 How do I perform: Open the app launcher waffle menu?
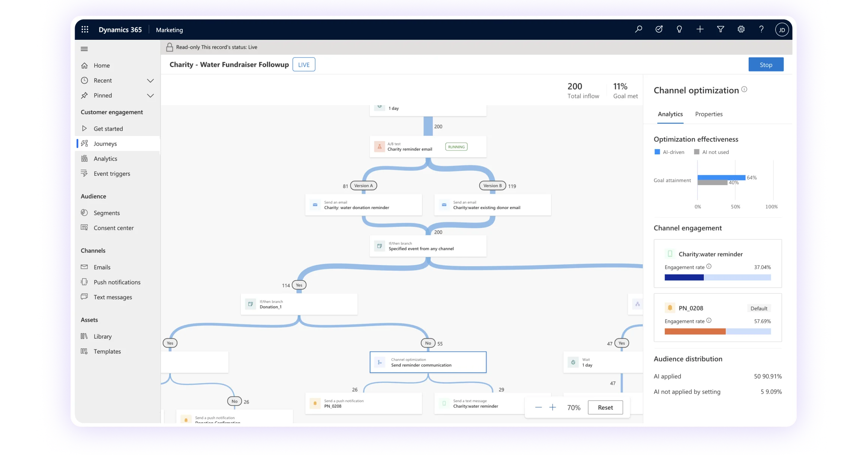click(85, 29)
